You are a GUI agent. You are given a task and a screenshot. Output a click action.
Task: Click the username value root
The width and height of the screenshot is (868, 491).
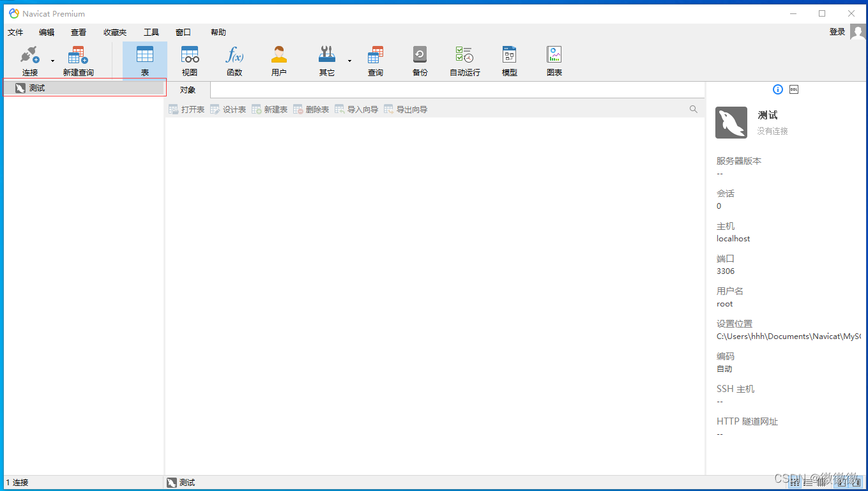pyautogui.click(x=725, y=304)
